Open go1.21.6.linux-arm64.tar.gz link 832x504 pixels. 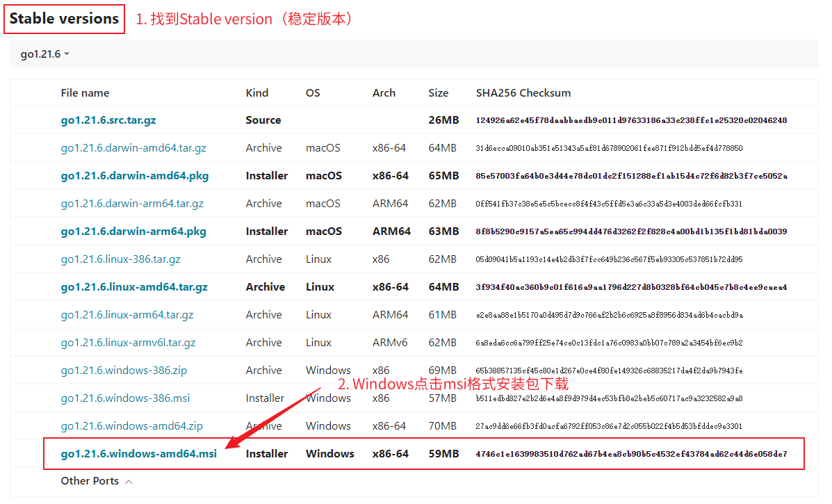click(x=127, y=315)
